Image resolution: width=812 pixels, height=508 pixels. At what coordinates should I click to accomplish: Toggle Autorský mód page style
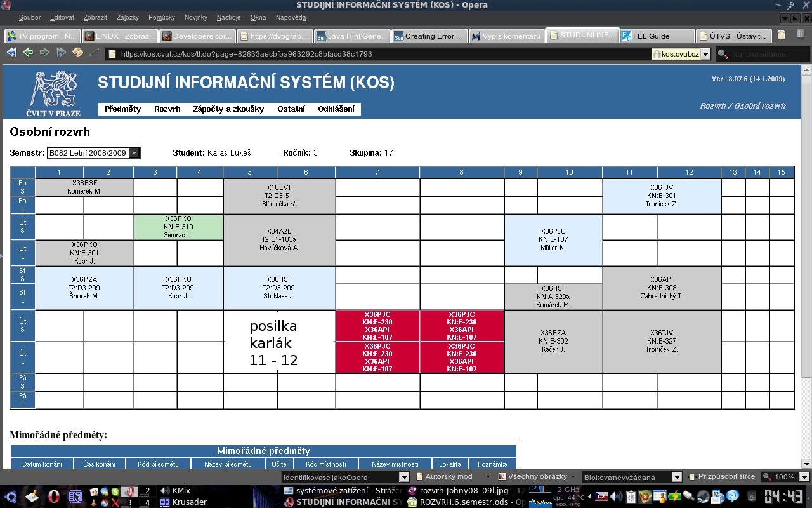(x=448, y=477)
